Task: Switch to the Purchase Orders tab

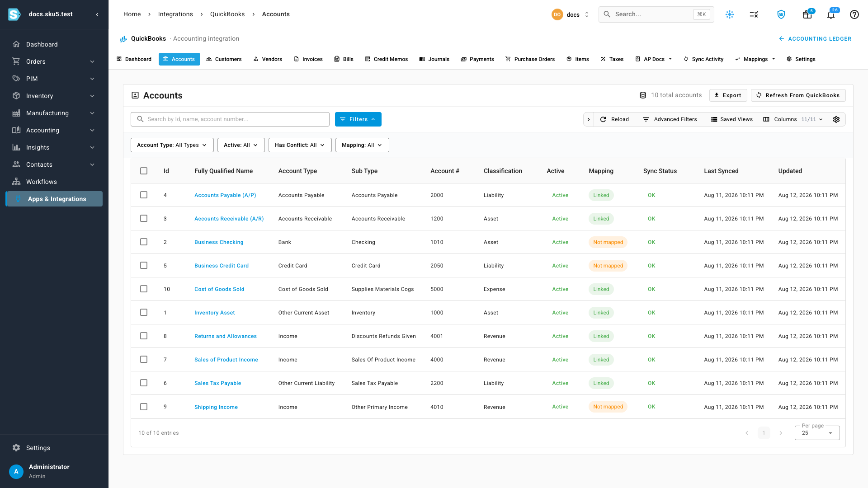Action: (x=530, y=59)
